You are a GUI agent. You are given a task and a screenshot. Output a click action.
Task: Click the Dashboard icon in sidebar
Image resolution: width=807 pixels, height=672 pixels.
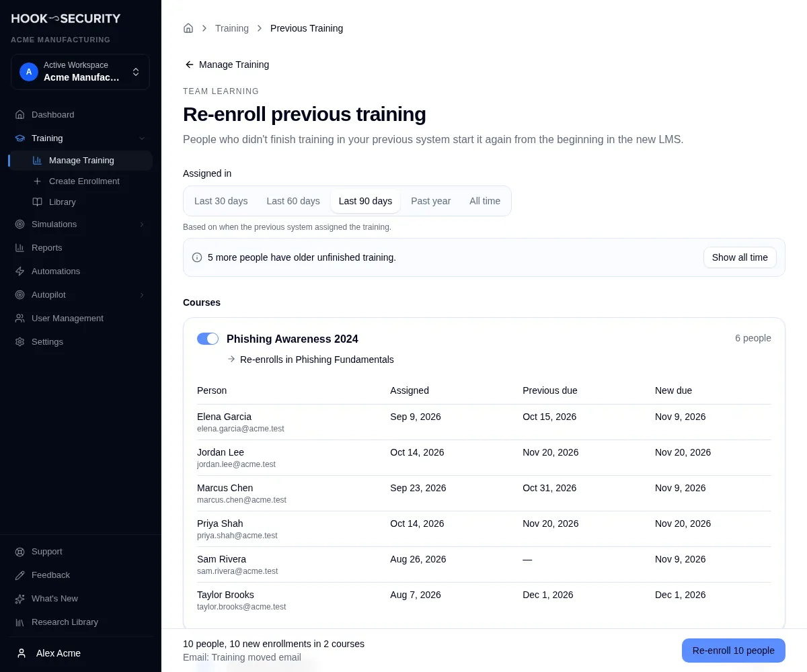[x=20, y=115]
